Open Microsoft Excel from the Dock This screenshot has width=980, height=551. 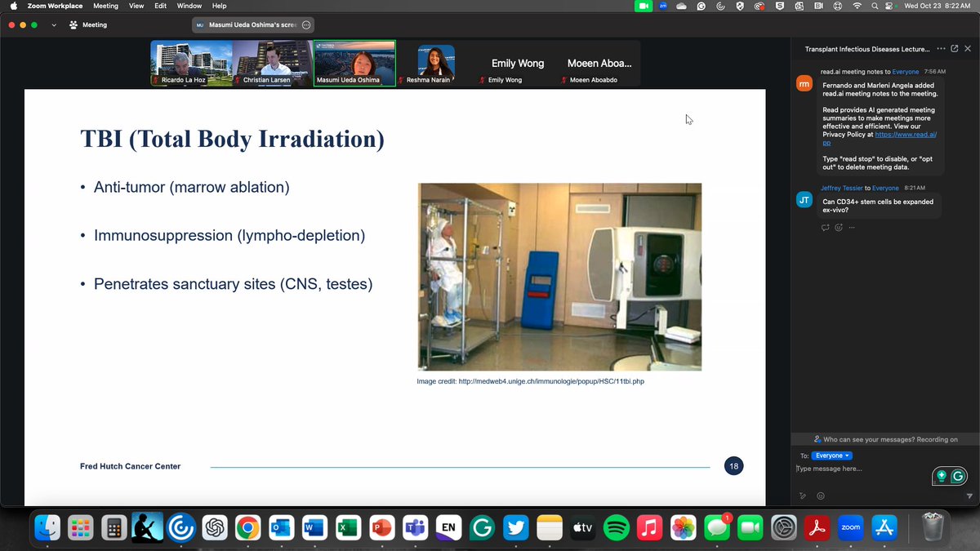(x=348, y=528)
